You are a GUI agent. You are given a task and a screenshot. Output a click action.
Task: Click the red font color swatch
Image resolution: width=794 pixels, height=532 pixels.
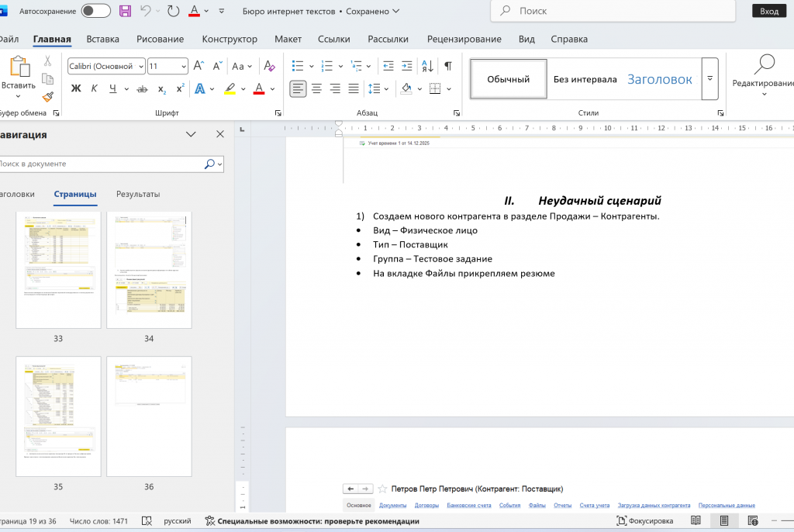259,88
